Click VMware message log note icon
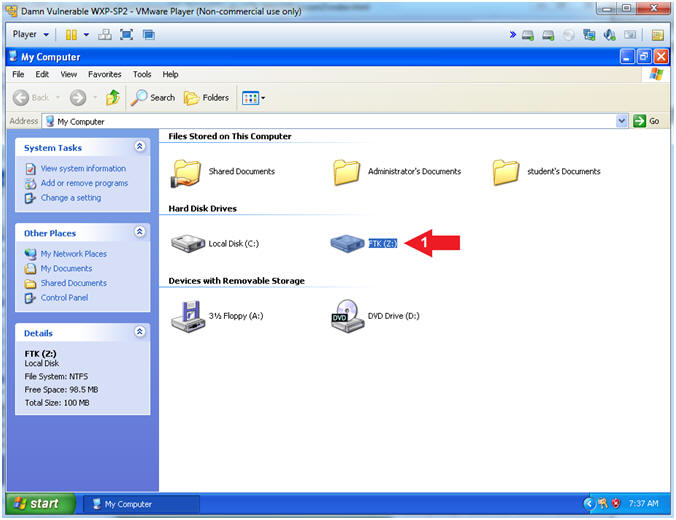 pyautogui.click(x=657, y=35)
